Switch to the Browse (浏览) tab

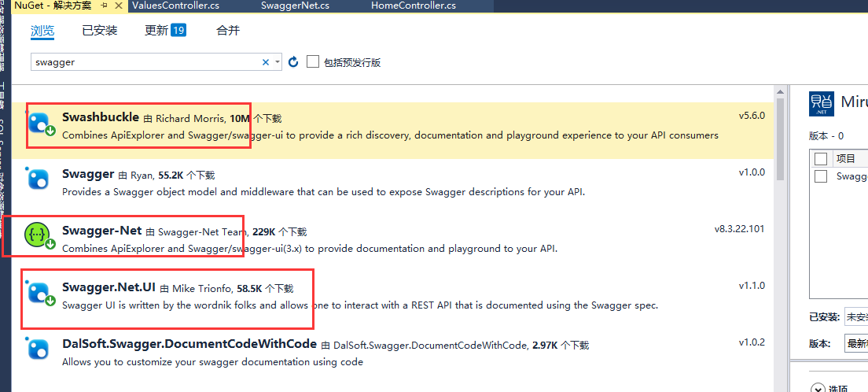point(42,31)
